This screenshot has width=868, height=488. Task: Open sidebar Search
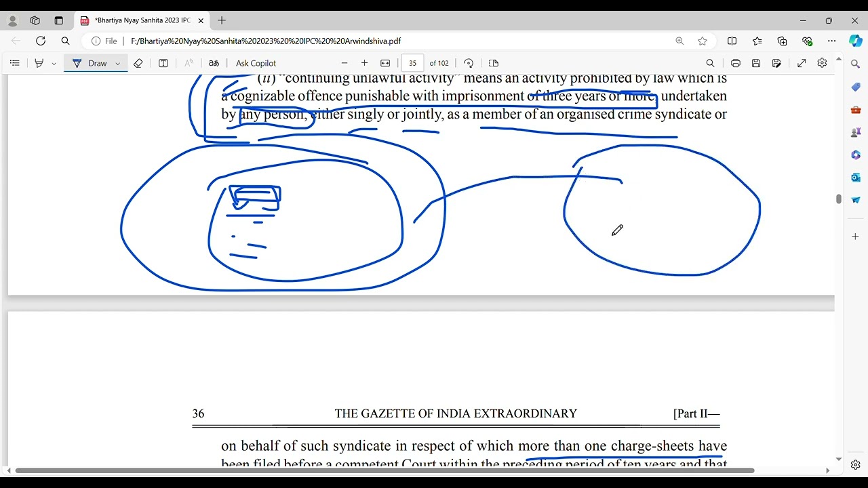tap(856, 64)
